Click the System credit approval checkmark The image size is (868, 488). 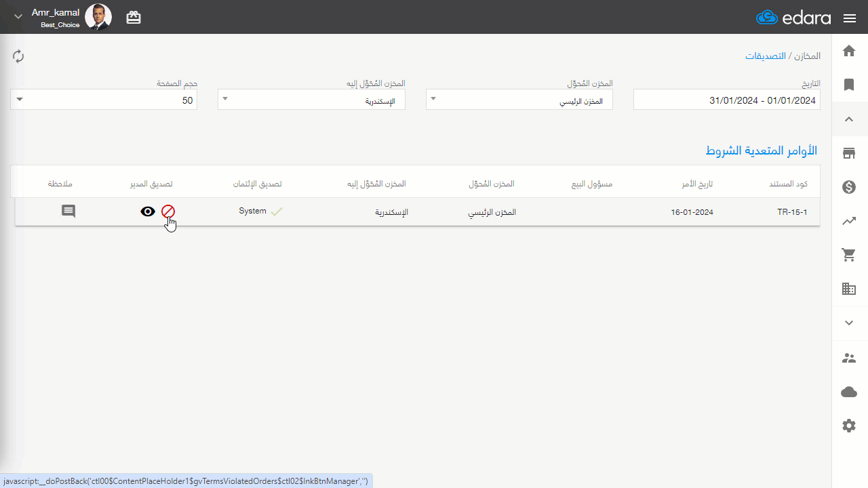[x=277, y=211]
